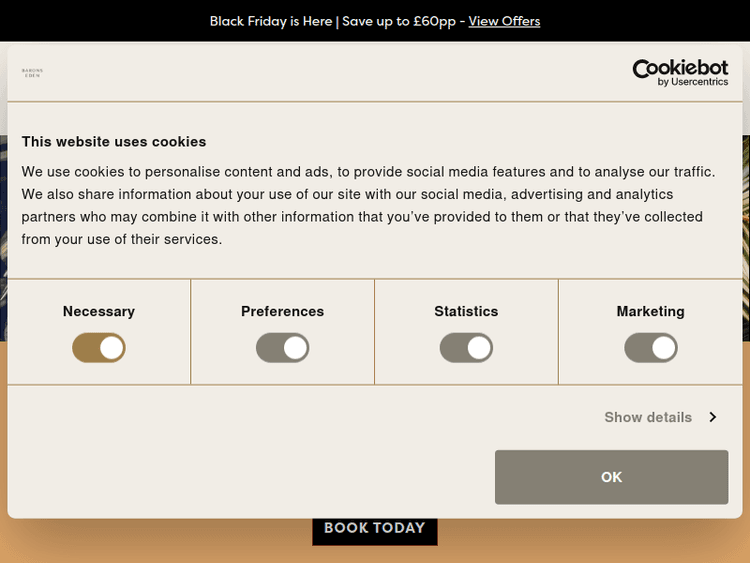This screenshot has height=563, width=750.
Task: Click the Black Friday banner text
Action: coord(335,21)
